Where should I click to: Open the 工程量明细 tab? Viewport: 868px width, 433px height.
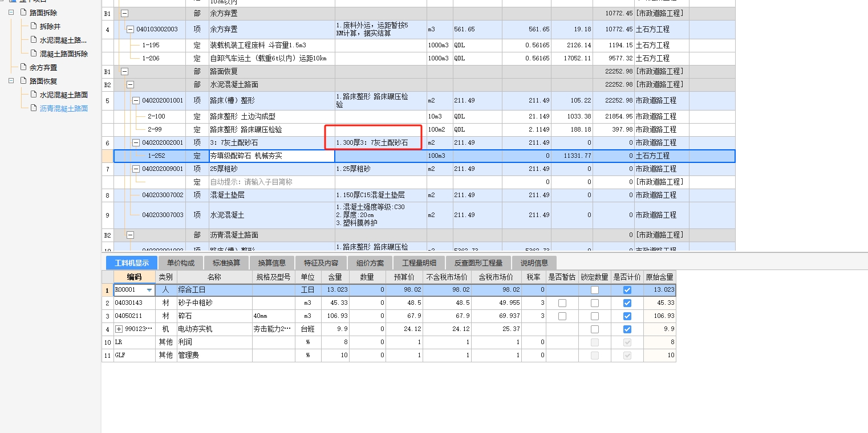point(419,263)
